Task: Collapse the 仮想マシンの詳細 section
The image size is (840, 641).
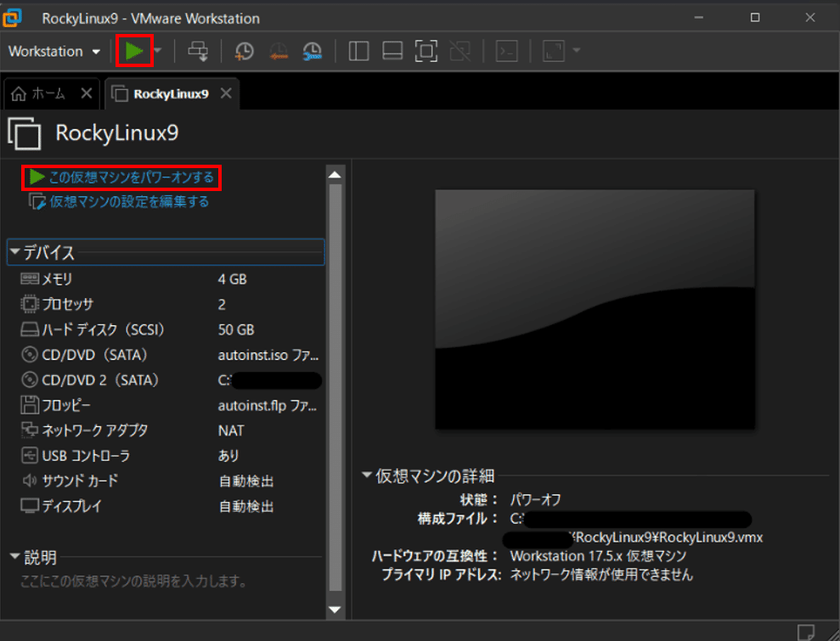Action: point(367,475)
